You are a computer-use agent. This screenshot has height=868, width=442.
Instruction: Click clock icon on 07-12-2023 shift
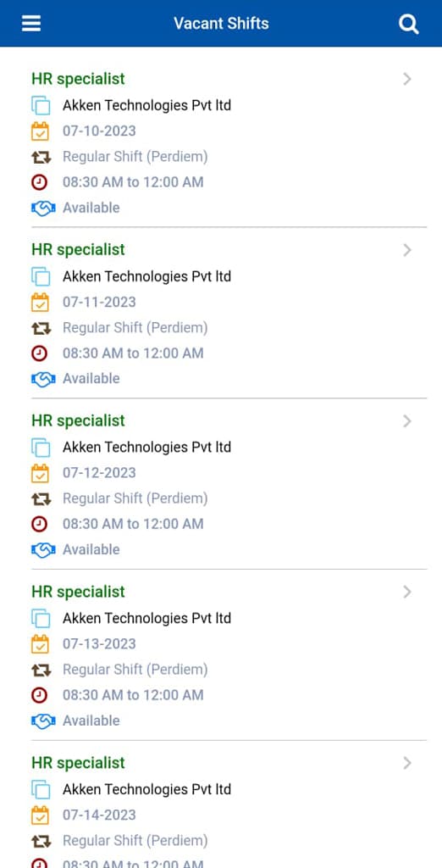(39, 524)
